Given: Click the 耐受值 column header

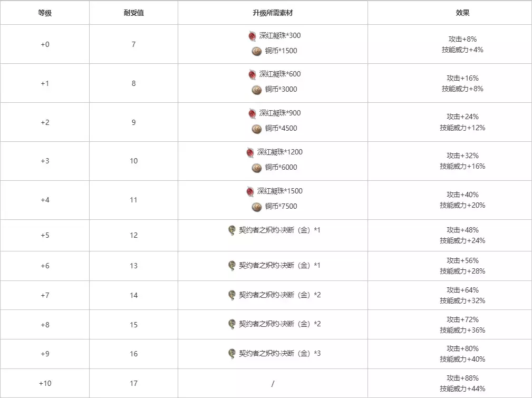Looking at the screenshot, I should 133,13.
